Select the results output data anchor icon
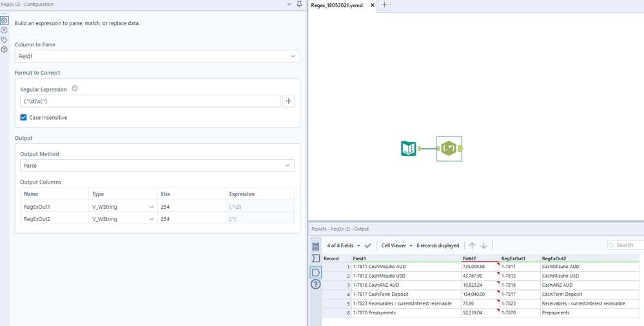This screenshot has height=326, width=644. click(x=315, y=273)
